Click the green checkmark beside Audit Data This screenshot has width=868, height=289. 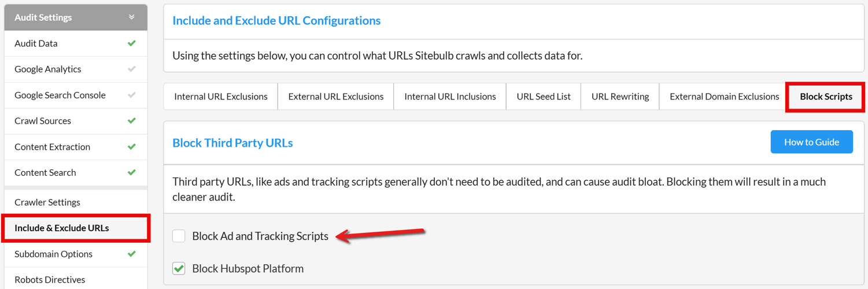pos(132,43)
